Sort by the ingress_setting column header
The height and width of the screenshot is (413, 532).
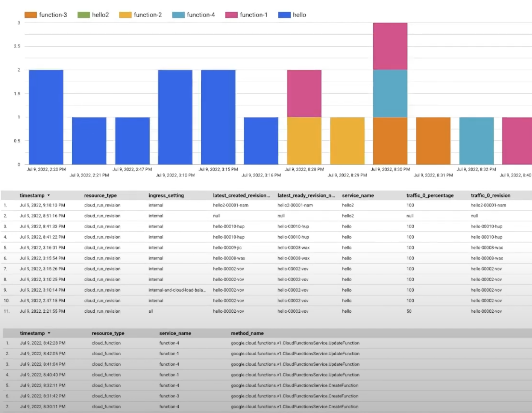[x=166, y=195]
